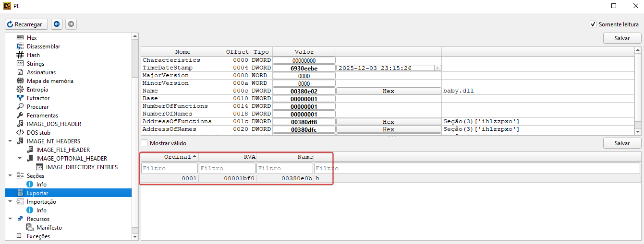Select IMAGE_DIRECTORY_ENTRIES in the tree
The image size is (644, 244).
pos(82,167)
